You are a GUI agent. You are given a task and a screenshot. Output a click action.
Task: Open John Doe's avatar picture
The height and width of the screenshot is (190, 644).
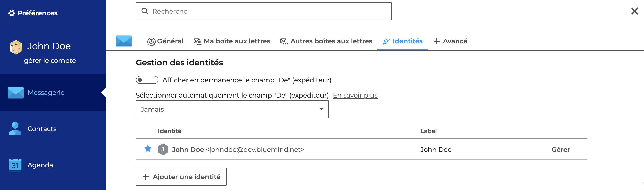click(x=16, y=47)
